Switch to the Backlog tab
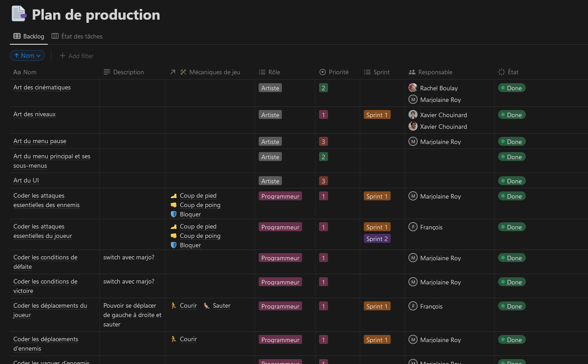Screen dimensions: 588x364 tap(29, 36)
